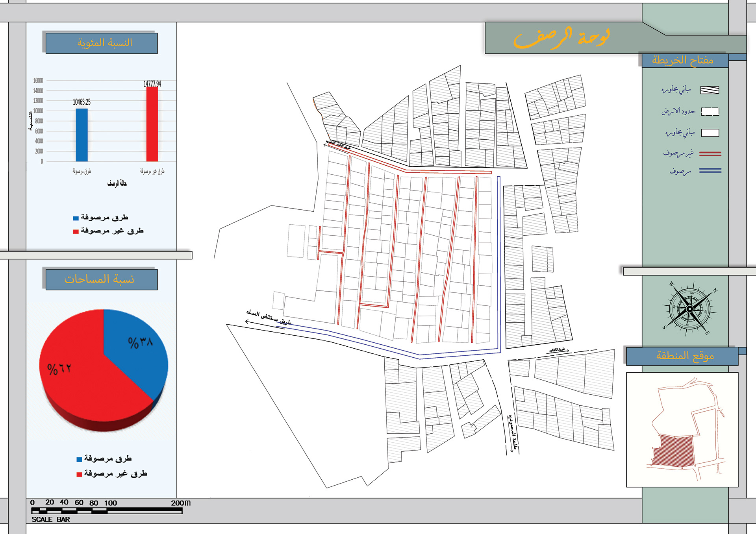Click the red square in bar chart legend

pos(76,231)
